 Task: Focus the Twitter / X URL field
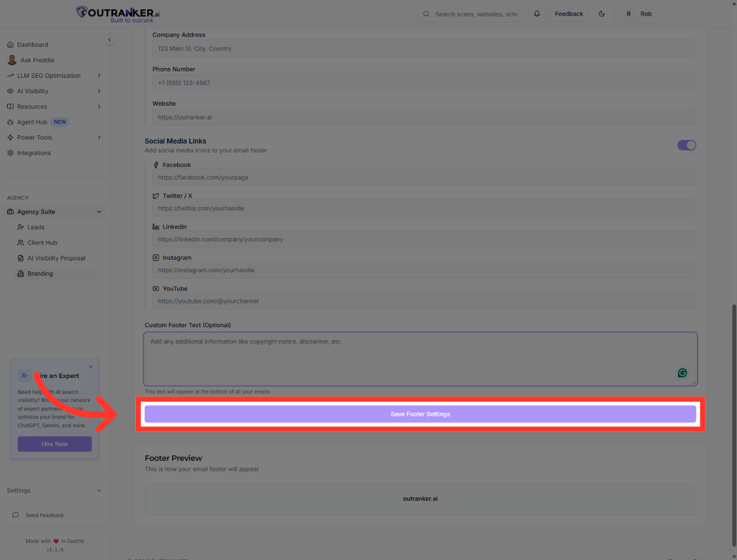(x=424, y=208)
